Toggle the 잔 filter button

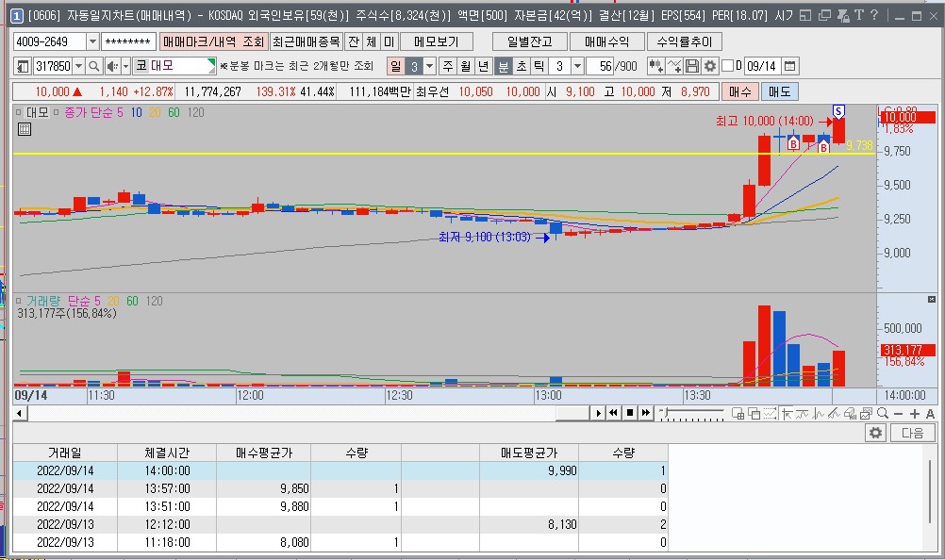(354, 41)
